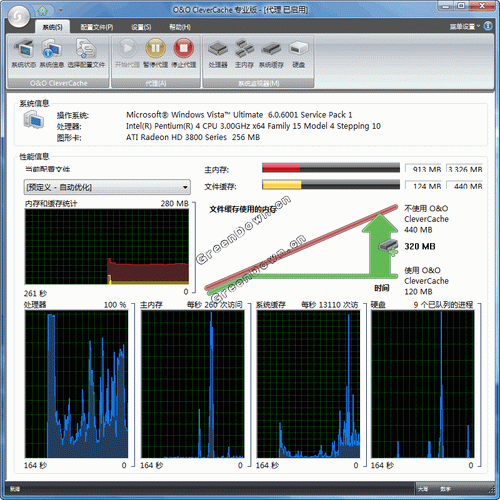
Task: Click the 主内存 red memory usage bar
Action: (x=331, y=168)
